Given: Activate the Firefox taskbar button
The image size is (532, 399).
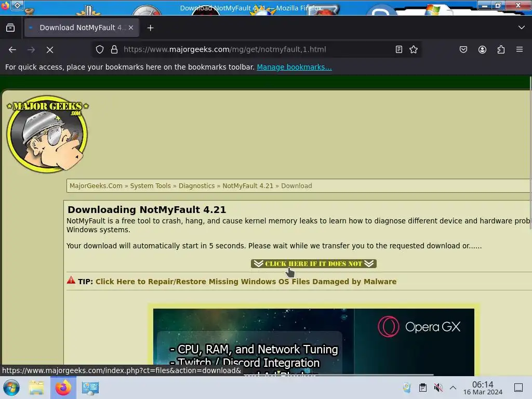Looking at the screenshot, I should point(63,388).
